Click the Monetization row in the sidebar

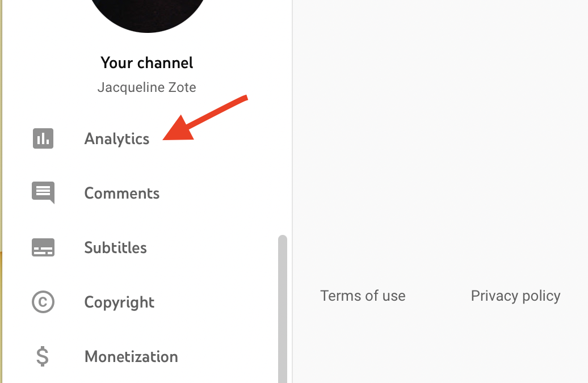131,356
